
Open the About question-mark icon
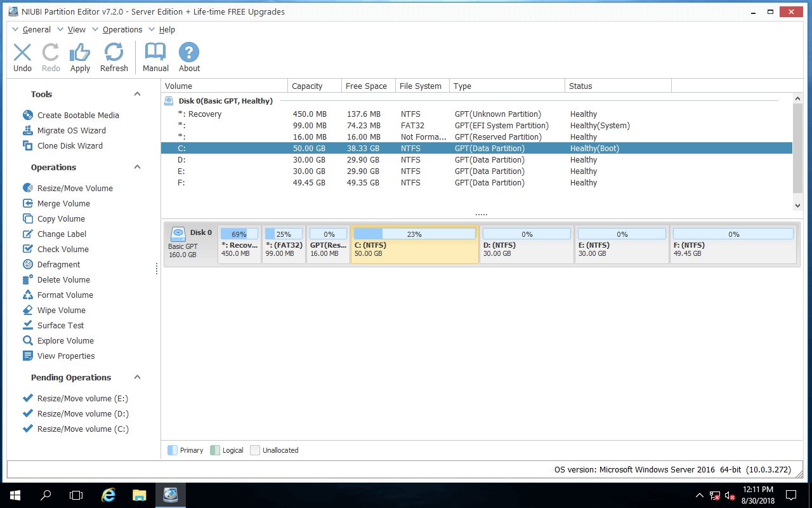[189, 52]
